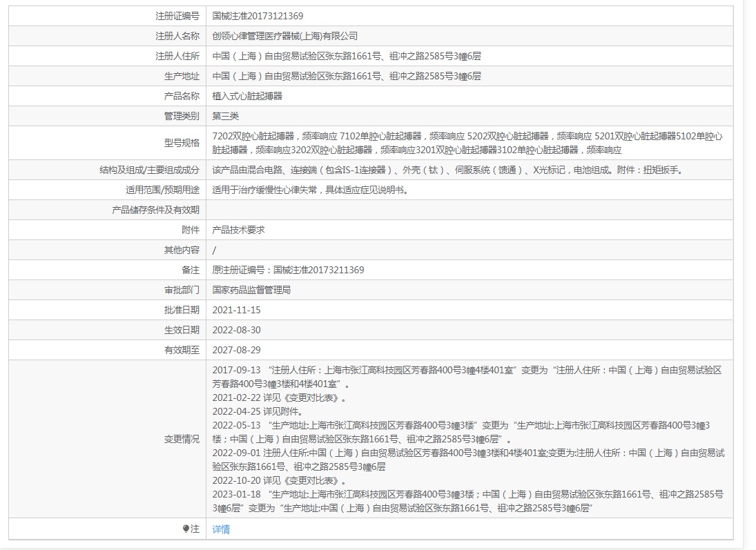Click the 2022-04-25 详见附件 entry
Viewport: 756px width, 550px height.
click(258, 412)
